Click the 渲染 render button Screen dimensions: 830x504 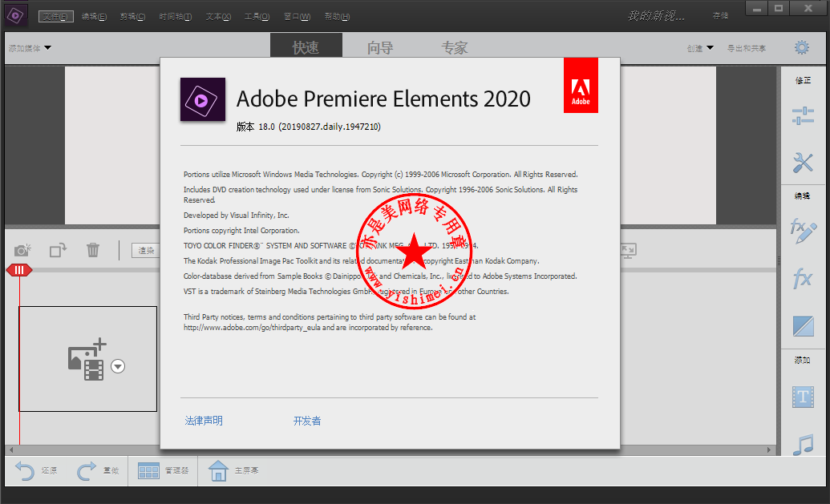(146, 250)
